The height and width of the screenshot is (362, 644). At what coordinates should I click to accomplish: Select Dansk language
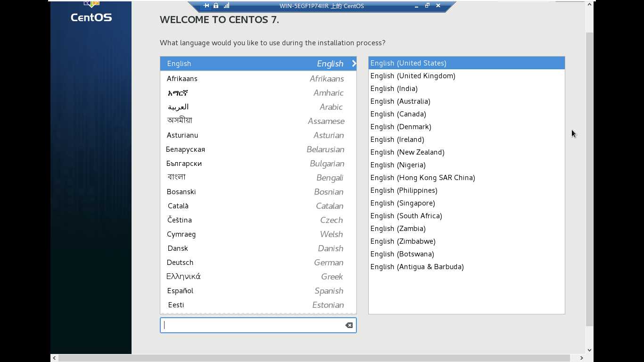pos(258,248)
